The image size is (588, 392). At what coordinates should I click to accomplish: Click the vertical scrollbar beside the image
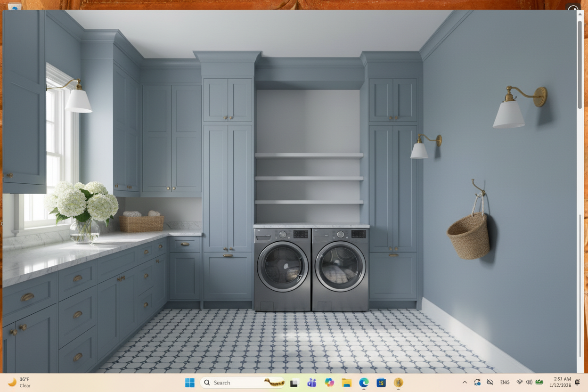click(580, 188)
